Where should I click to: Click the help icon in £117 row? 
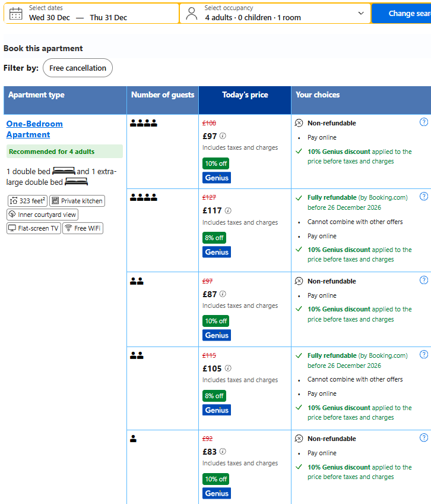click(x=424, y=196)
